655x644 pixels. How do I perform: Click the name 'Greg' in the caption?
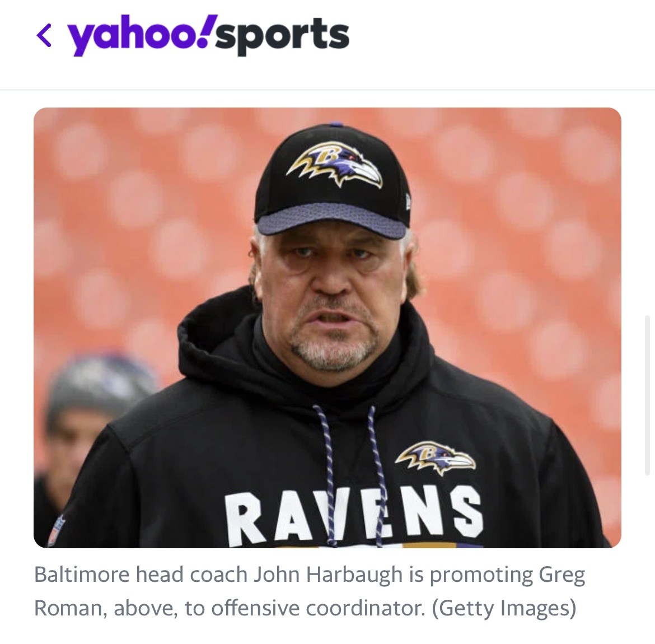(x=562, y=575)
